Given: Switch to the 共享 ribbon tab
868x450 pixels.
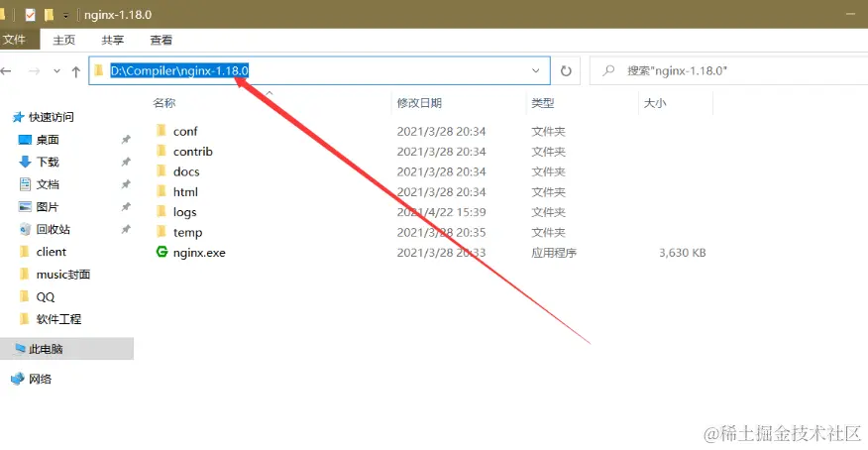Looking at the screenshot, I should click(x=112, y=40).
